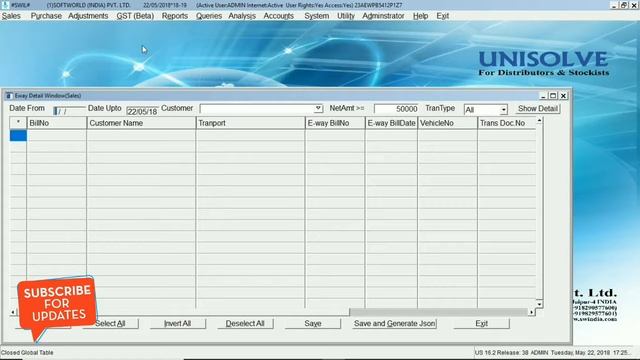The height and width of the screenshot is (360, 640).
Task: Click the Trans Doc.No column header
Action: [507, 123]
